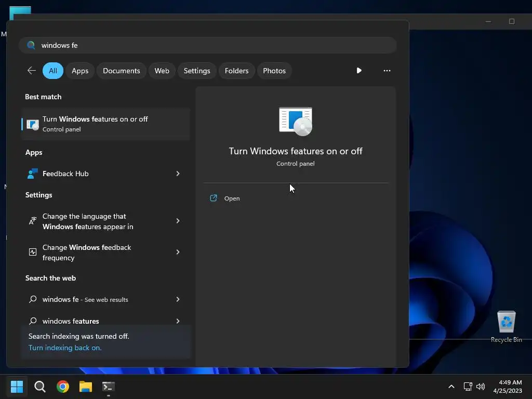Screen dimensions: 532x399
Task: Click 'Turn indexing back on' link
Action: (x=65, y=348)
